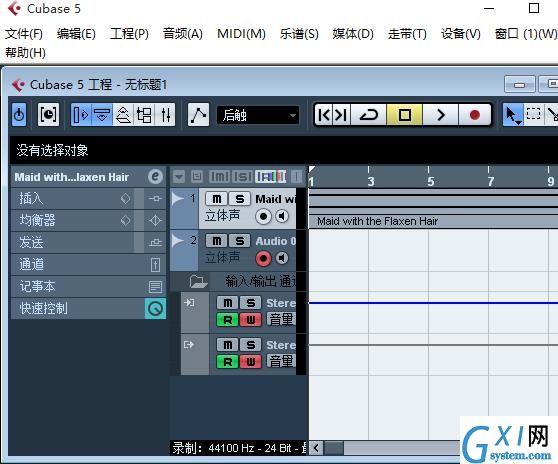
Task: Solo the Stereo input channel
Action: pos(251,303)
